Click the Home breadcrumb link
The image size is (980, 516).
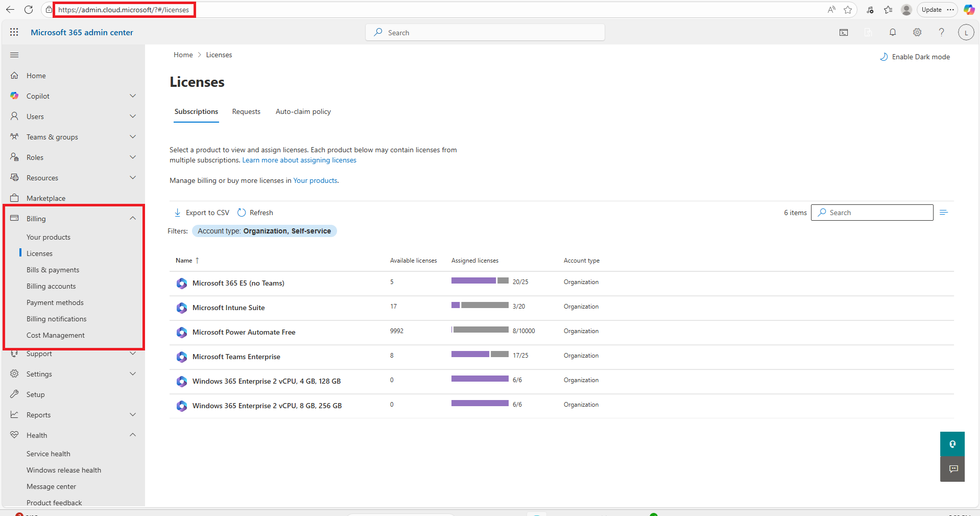pyautogui.click(x=183, y=55)
